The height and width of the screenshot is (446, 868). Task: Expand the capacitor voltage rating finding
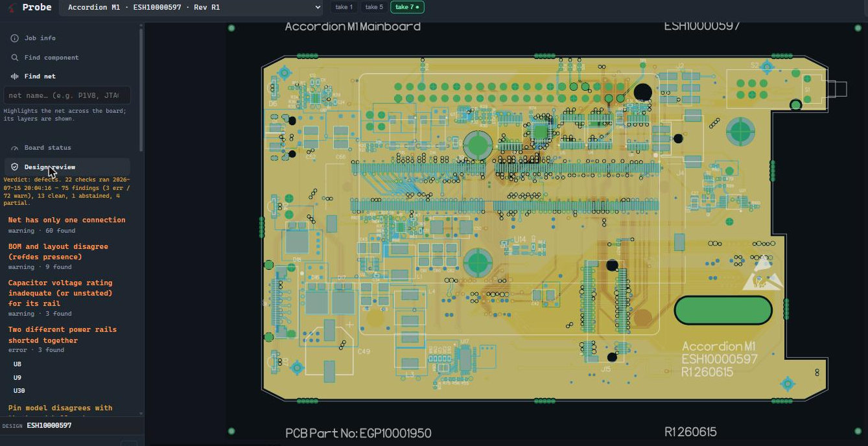coord(60,293)
